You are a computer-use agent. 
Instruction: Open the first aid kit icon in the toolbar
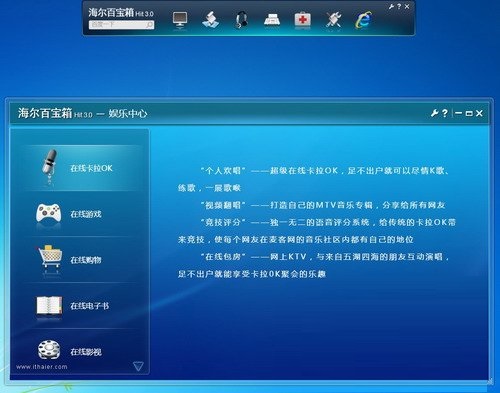[302, 20]
